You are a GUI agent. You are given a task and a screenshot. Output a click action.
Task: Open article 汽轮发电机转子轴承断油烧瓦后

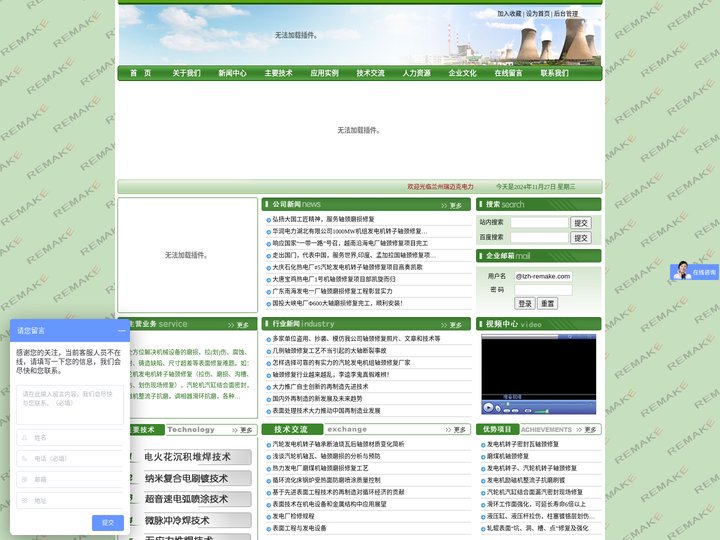(338, 444)
